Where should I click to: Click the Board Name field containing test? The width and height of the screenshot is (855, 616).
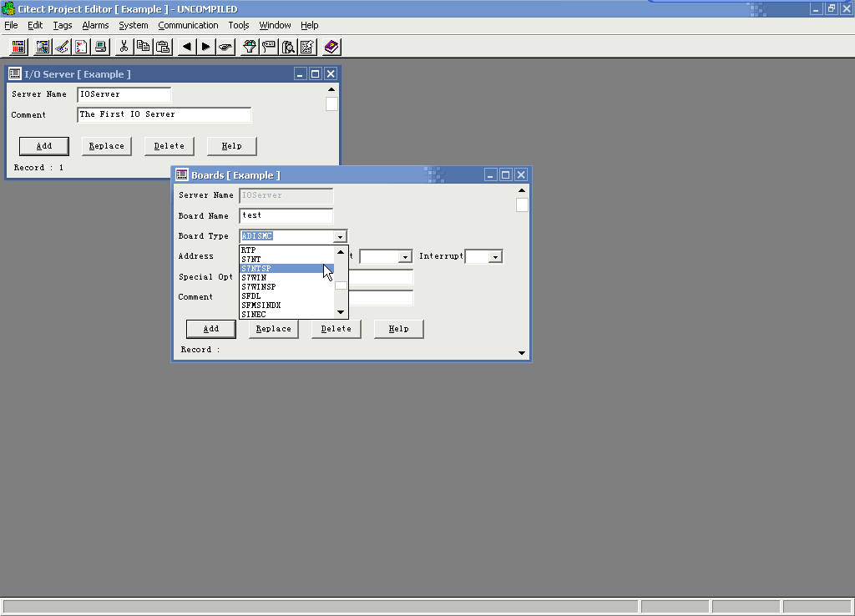tap(286, 216)
